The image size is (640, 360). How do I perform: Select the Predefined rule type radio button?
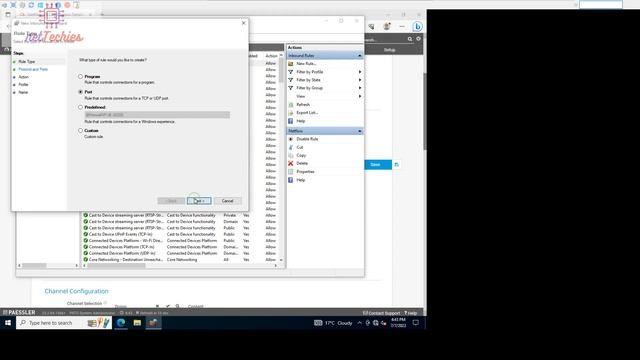click(x=80, y=107)
